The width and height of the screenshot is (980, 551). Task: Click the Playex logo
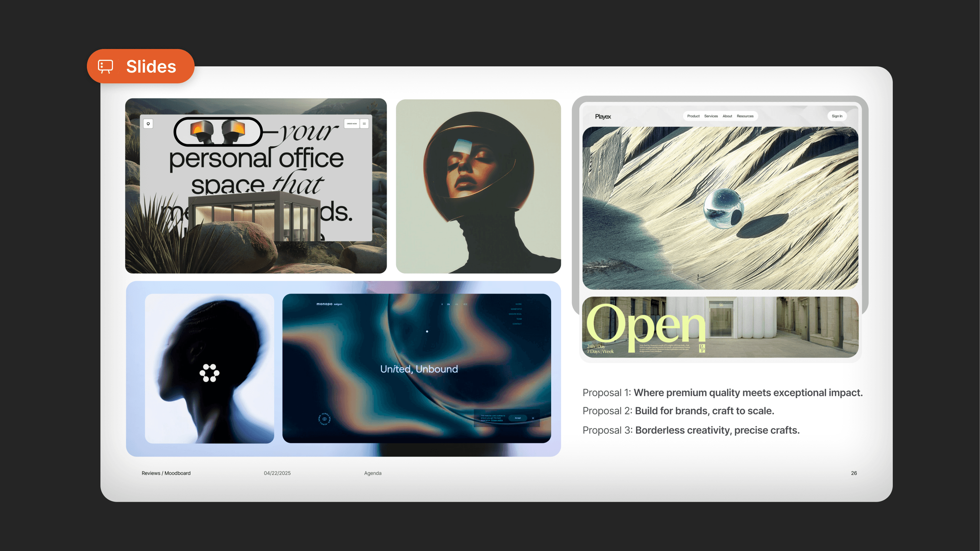tap(603, 116)
